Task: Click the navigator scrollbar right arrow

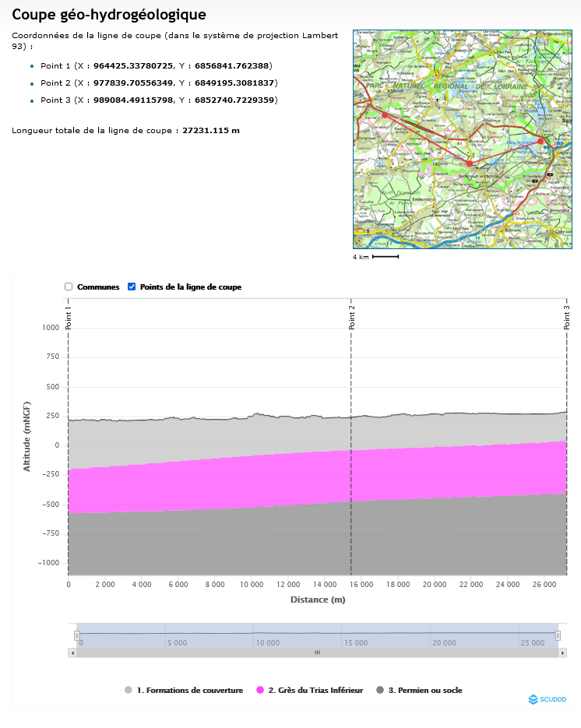Action: 562,652
